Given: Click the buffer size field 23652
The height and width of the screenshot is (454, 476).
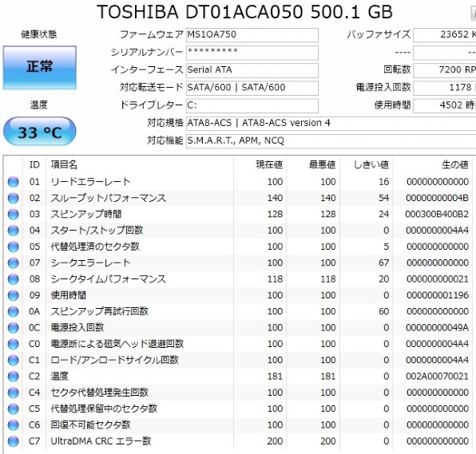Looking at the screenshot, I should point(445,35).
